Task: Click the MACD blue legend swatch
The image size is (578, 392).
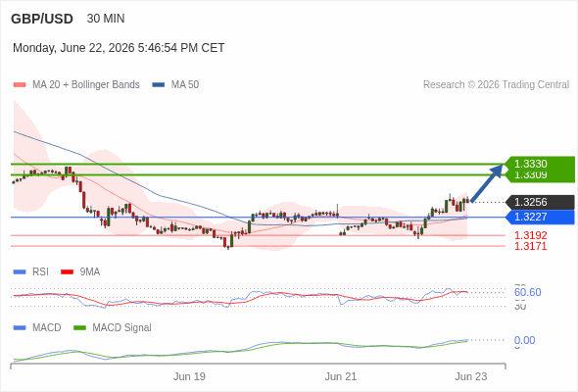Action: (20, 327)
